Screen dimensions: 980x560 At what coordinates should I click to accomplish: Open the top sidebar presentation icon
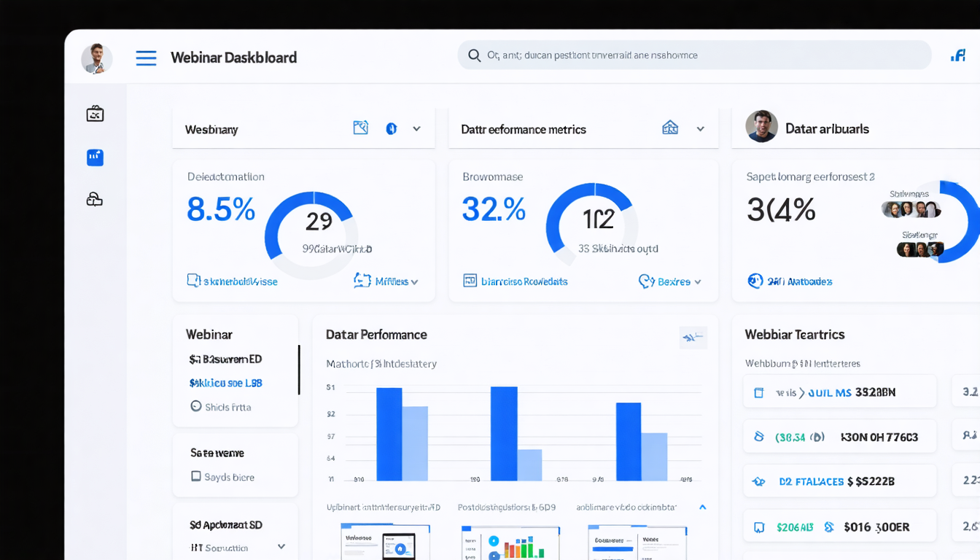pos(95,114)
